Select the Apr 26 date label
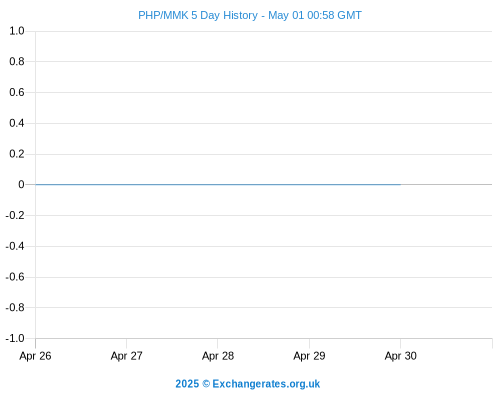This screenshot has width=495, height=400. tap(35, 356)
